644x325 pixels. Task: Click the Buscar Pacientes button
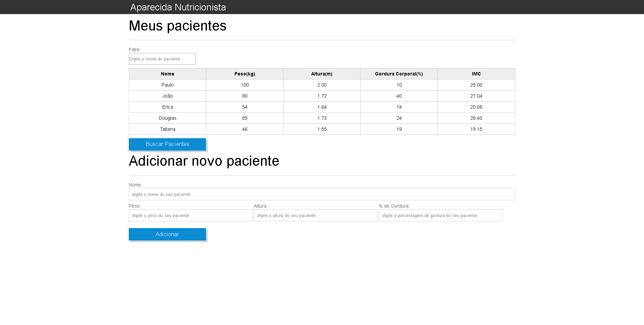[167, 144]
